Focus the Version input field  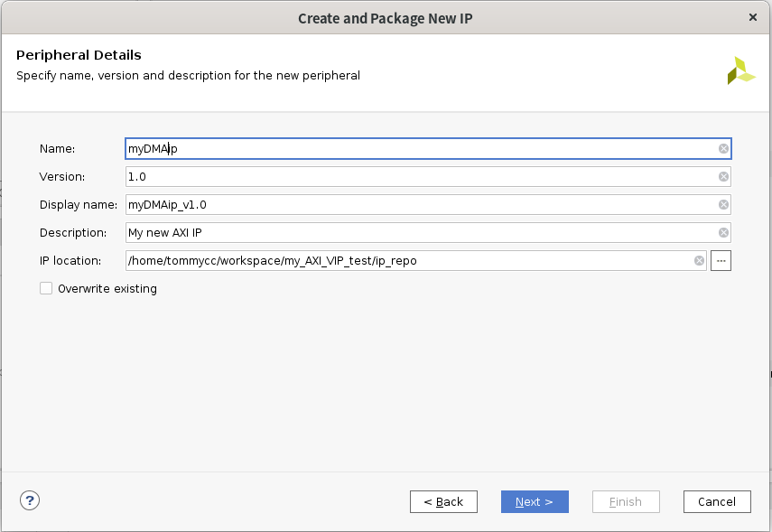[415, 177]
